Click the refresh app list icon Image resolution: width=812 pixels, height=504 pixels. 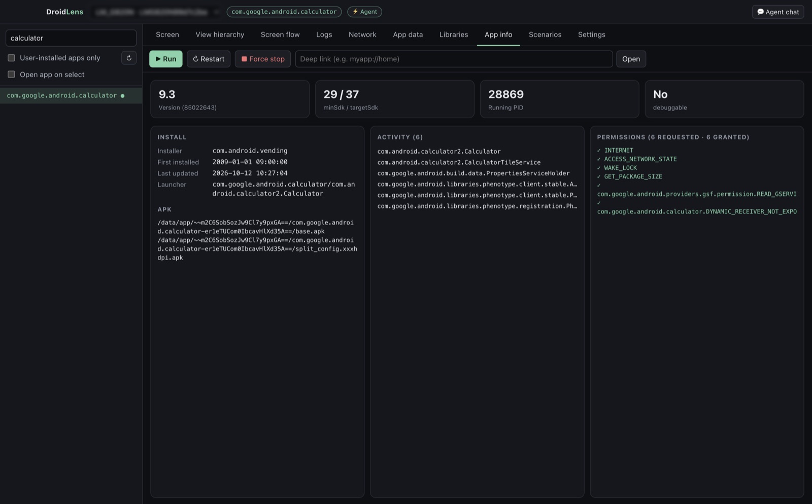[129, 58]
